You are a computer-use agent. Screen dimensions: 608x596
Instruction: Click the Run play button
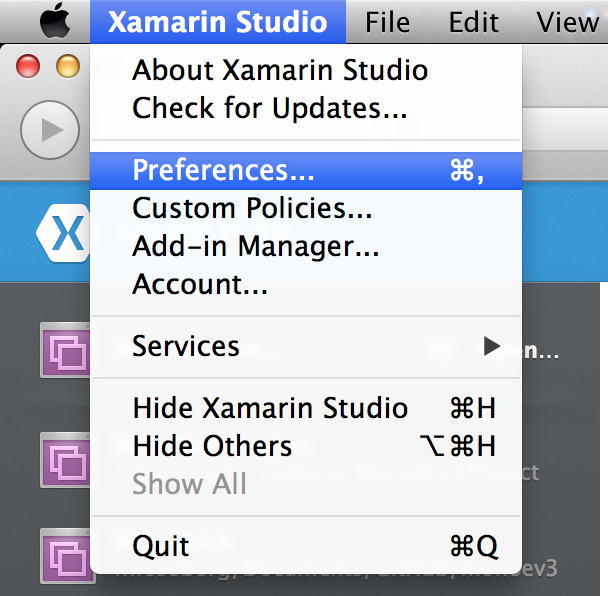click(x=50, y=130)
